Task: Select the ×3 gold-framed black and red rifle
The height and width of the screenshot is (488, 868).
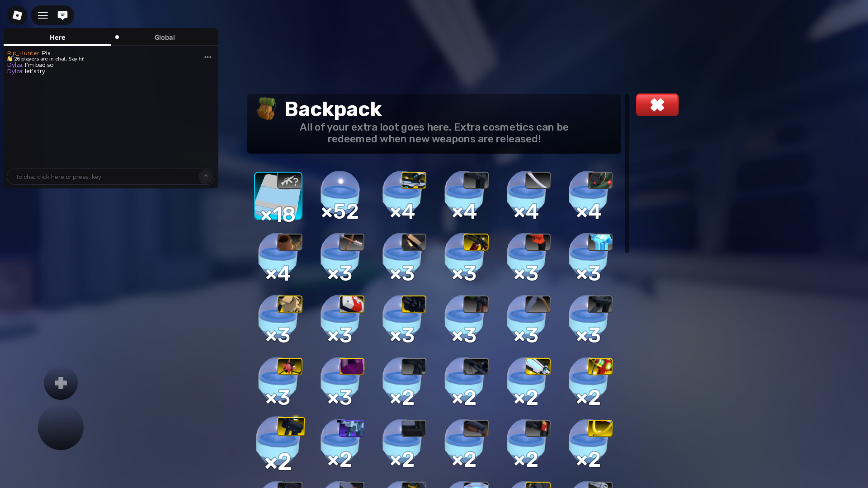Action: click(466, 258)
